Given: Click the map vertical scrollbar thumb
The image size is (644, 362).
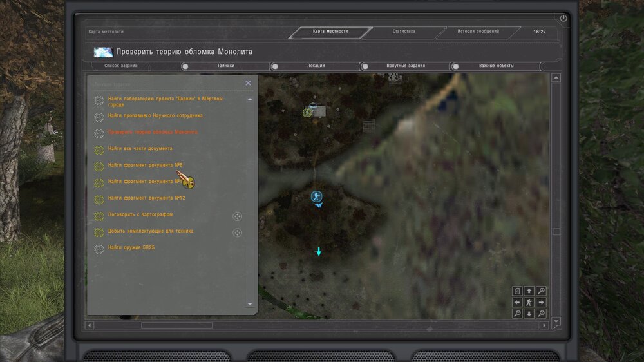Looking at the screenshot, I should [556, 232].
